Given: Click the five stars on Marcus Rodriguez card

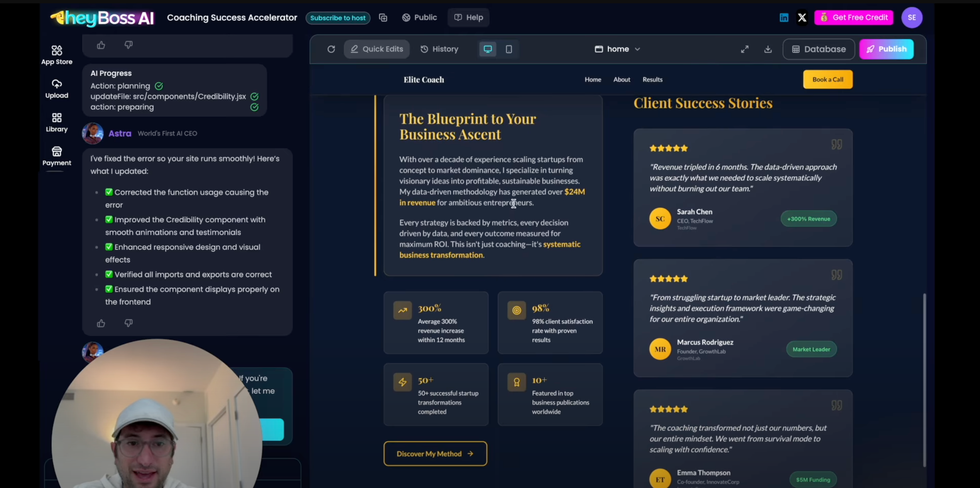Looking at the screenshot, I should pyautogui.click(x=669, y=279).
